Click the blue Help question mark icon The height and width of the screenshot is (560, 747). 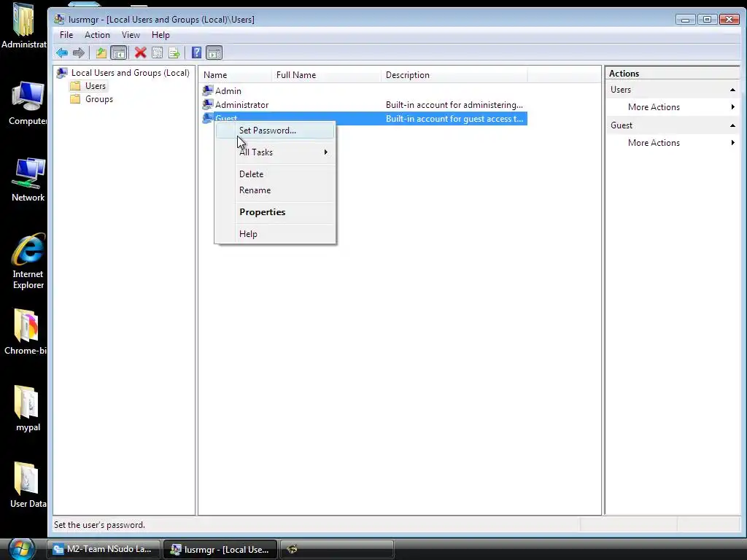pos(196,52)
